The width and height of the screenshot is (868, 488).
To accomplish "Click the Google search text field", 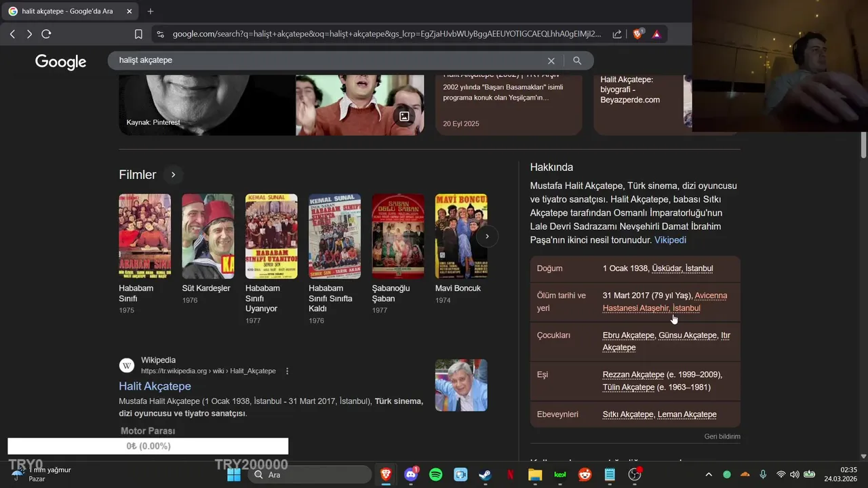I will [x=329, y=60].
